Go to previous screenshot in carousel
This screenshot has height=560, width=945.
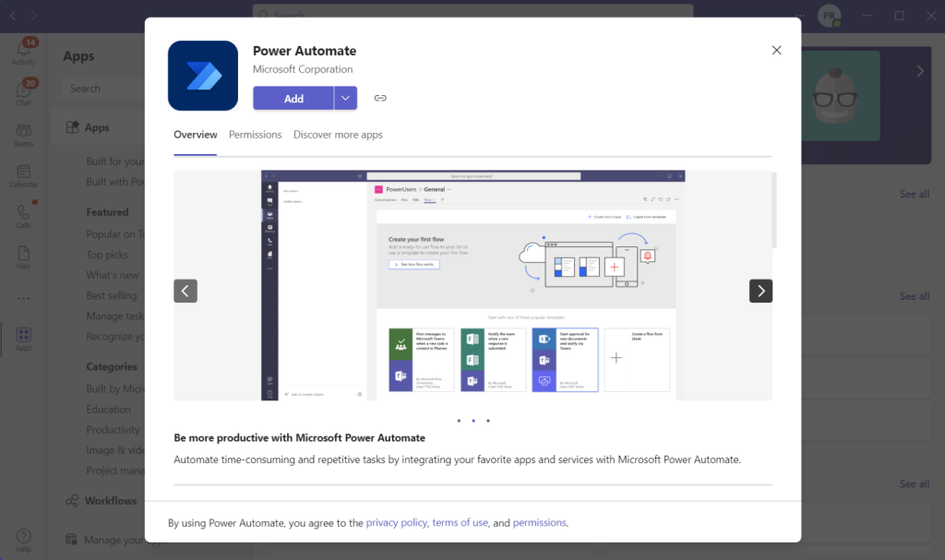185,292
